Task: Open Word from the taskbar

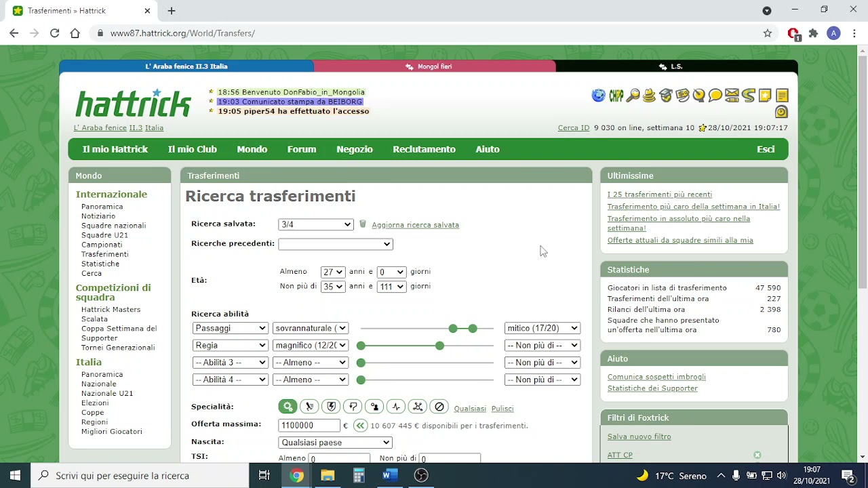Action: coord(390,475)
